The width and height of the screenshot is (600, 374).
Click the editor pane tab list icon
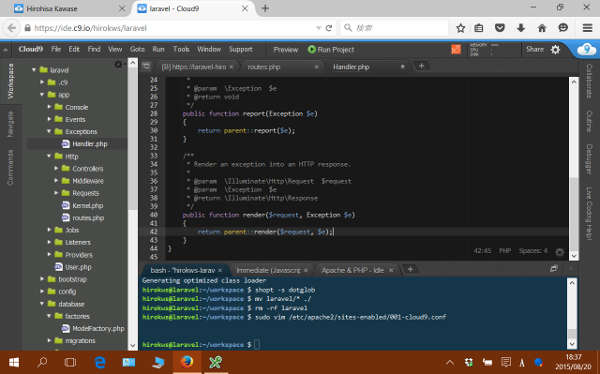tap(146, 67)
